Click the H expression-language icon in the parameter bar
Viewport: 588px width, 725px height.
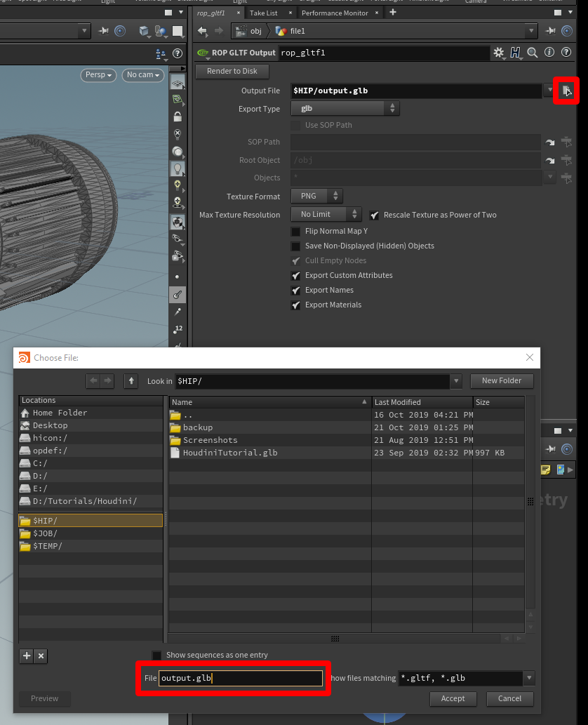click(x=514, y=53)
